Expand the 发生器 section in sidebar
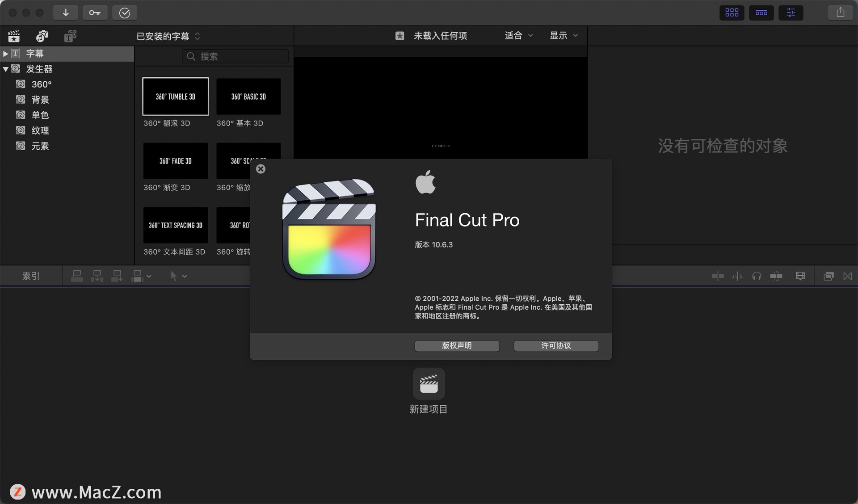Image resolution: width=858 pixels, height=504 pixels. (x=5, y=68)
